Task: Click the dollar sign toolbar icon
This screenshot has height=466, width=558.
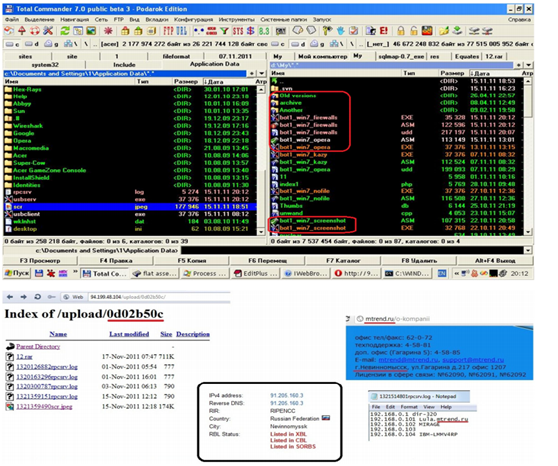Action: [x=251, y=31]
